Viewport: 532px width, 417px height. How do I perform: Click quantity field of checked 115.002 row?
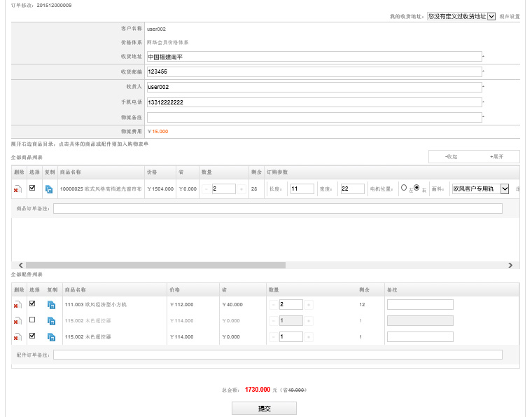[290, 337]
